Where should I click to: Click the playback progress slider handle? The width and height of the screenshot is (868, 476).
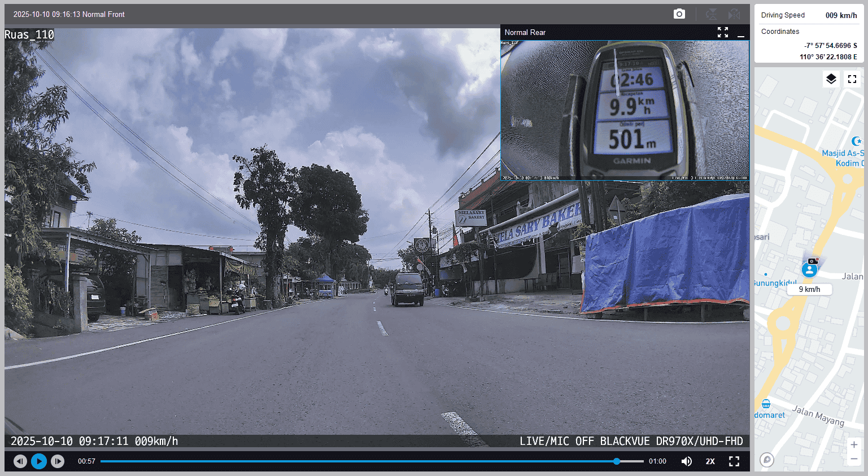point(617,461)
